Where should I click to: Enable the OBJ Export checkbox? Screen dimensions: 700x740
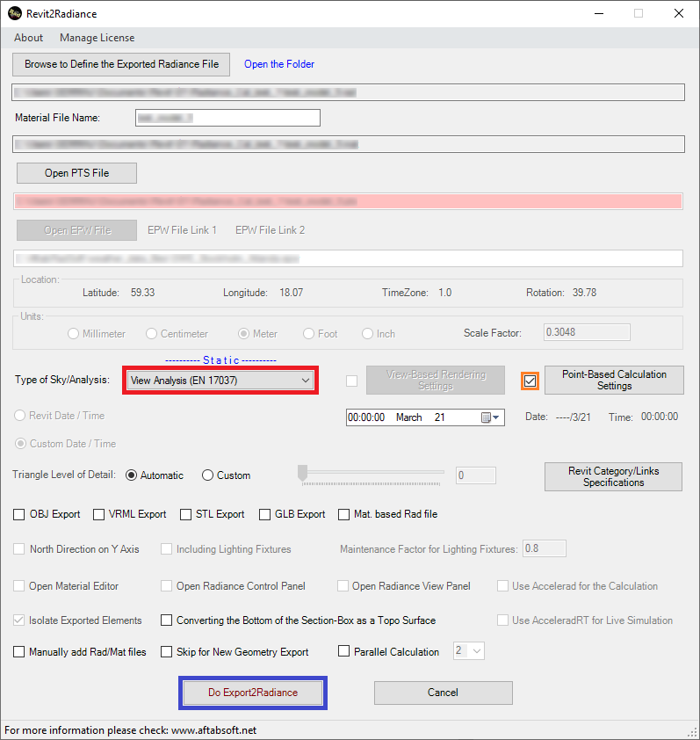(18, 514)
